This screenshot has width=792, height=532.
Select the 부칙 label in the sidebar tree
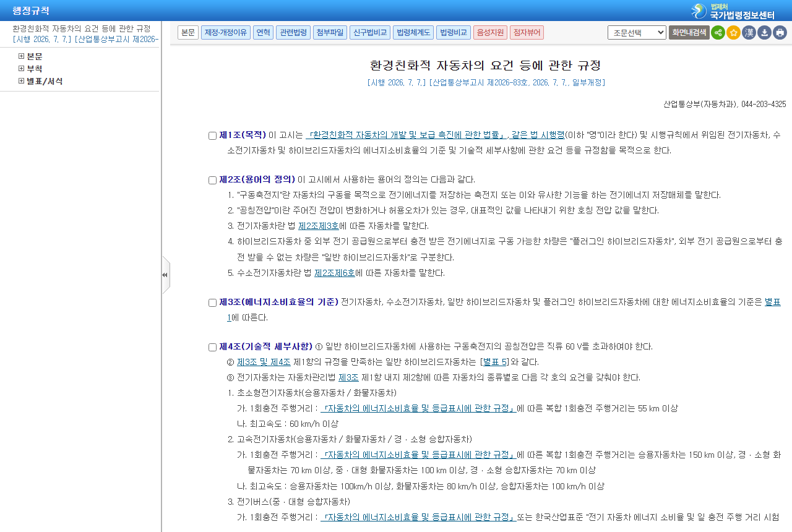tap(35, 69)
